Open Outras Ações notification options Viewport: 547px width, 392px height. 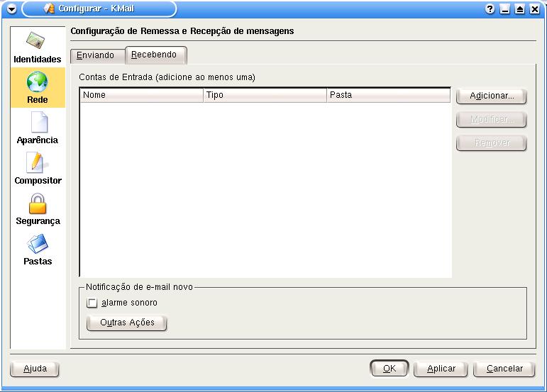tap(127, 323)
